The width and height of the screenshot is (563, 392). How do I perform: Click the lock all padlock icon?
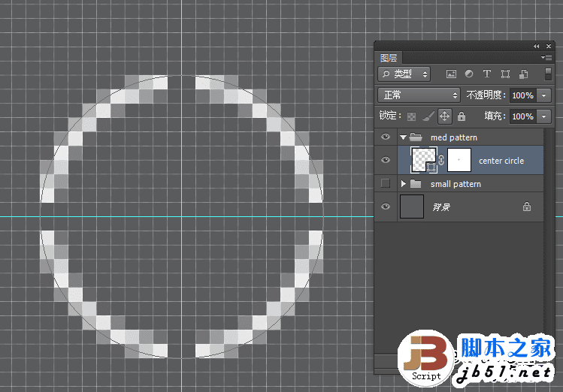(x=462, y=116)
